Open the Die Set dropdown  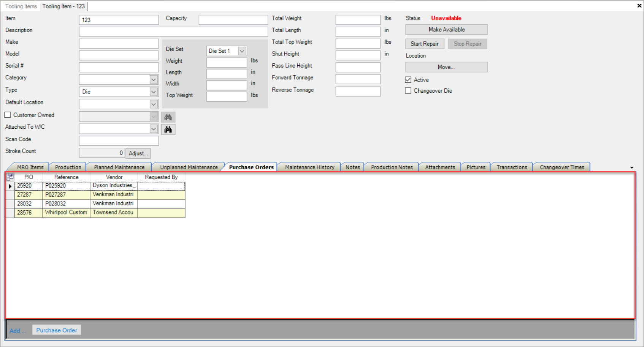click(242, 51)
